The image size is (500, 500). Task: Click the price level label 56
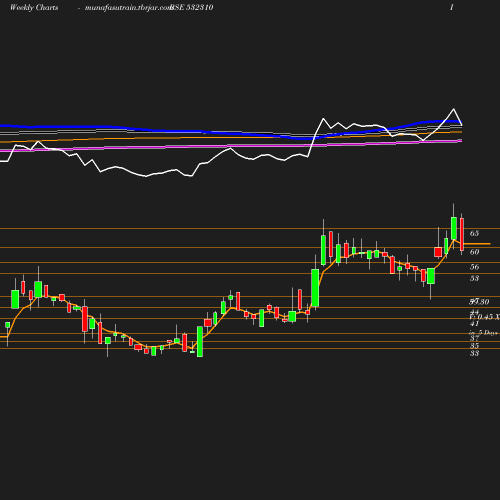tap(474, 267)
